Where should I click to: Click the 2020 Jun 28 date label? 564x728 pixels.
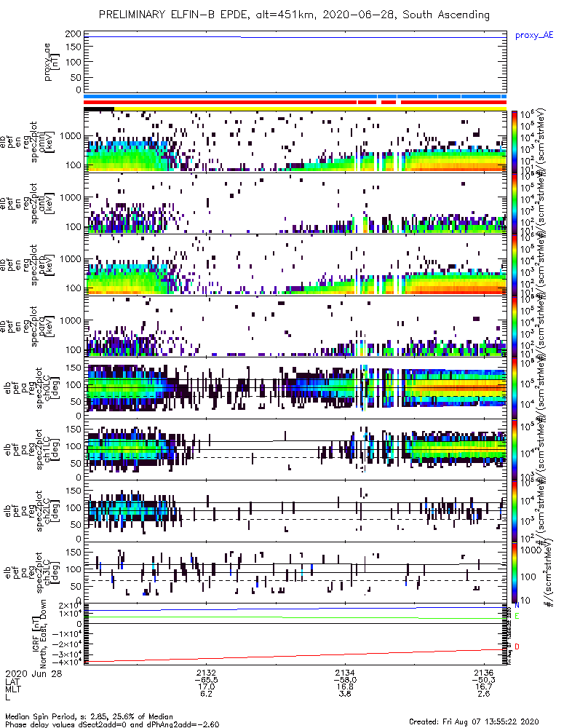pos(33,673)
